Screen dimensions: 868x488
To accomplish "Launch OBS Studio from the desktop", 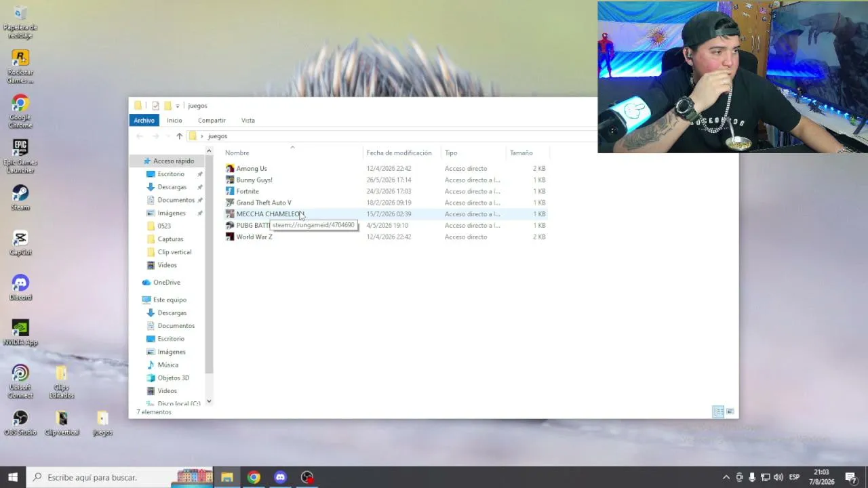I will coord(20,423).
